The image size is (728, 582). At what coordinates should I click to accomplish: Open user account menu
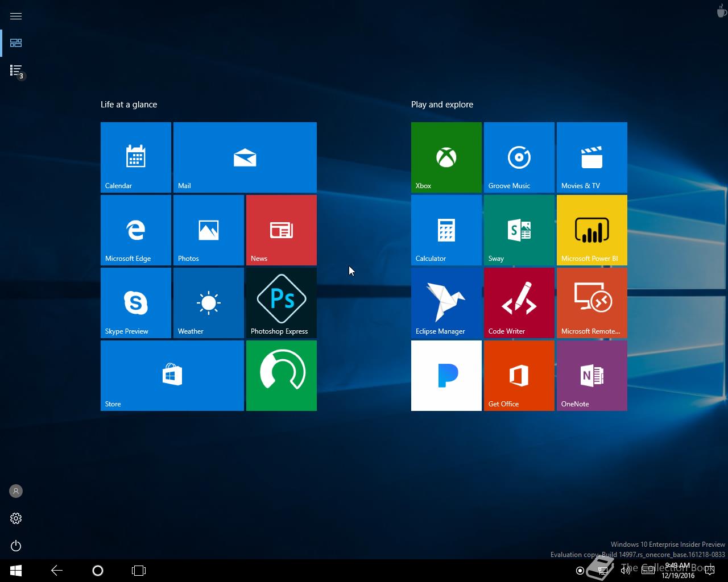pyautogui.click(x=16, y=491)
